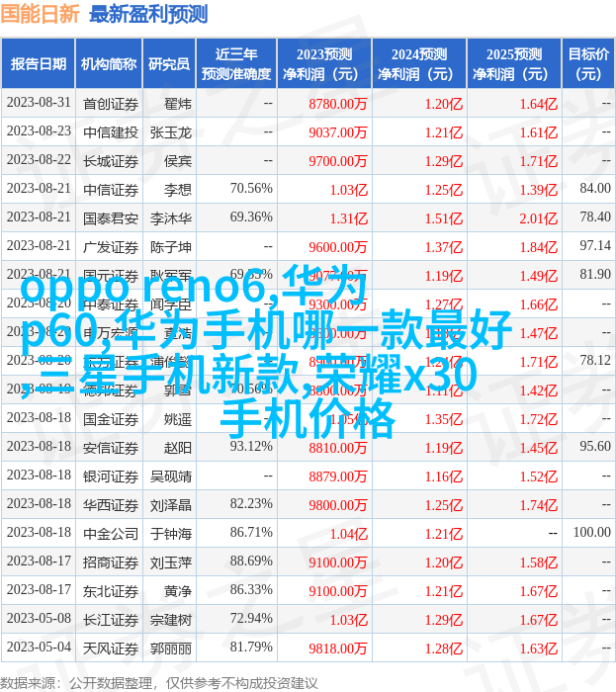Viewport: 616px width, 692px height.
Task: Select the 机构简称 column header
Action: pos(109,63)
